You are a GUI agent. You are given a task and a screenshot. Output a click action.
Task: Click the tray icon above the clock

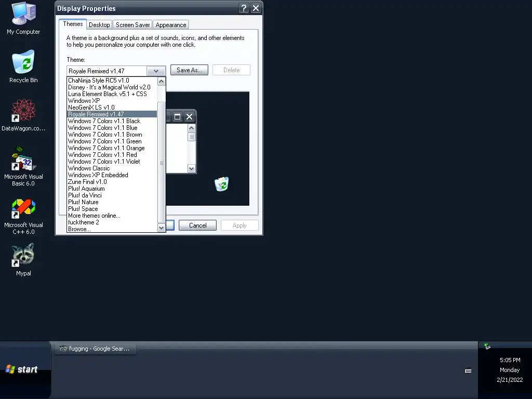pyautogui.click(x=487, y=346)
